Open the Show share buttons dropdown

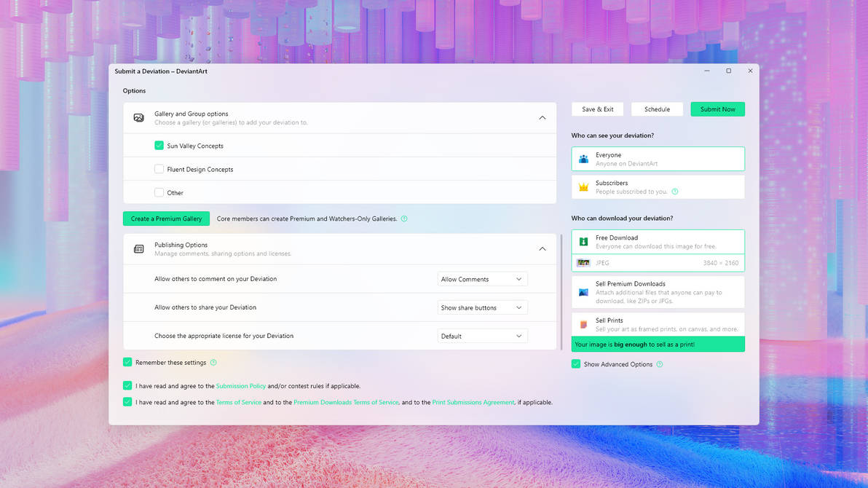(x=482, y=307)
